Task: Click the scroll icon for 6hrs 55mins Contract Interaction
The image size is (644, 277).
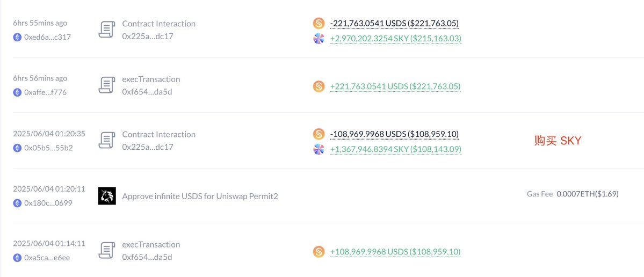Action: [x=107, y=30]
